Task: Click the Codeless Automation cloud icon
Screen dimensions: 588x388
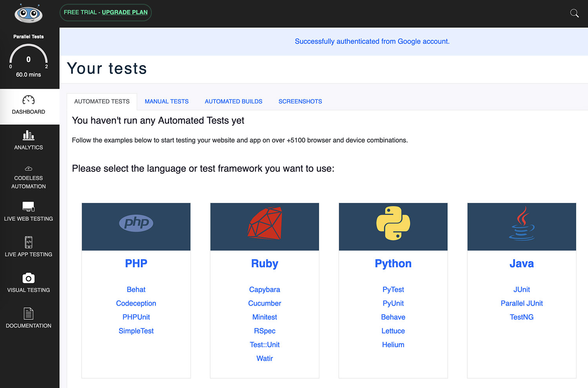Action: coord(29,169)
